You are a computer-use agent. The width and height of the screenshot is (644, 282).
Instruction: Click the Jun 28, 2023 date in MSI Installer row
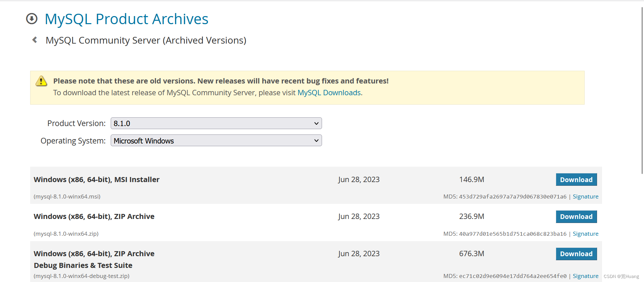359,179
